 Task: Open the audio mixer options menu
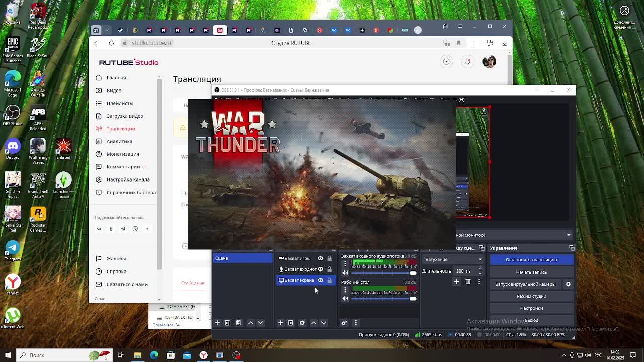356,323
